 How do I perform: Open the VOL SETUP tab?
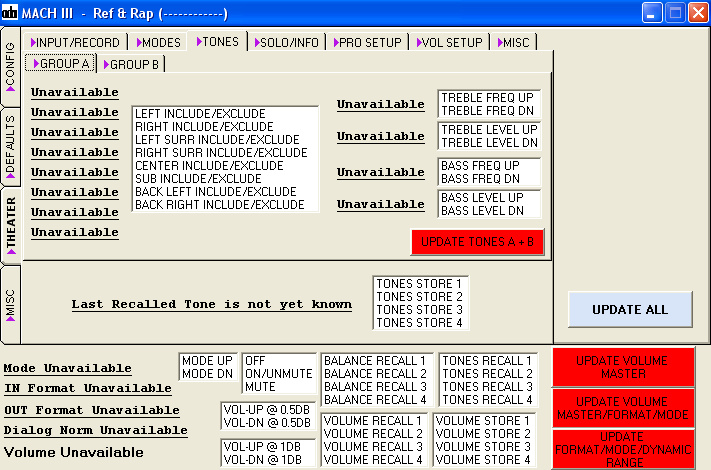tap(449, 43)
